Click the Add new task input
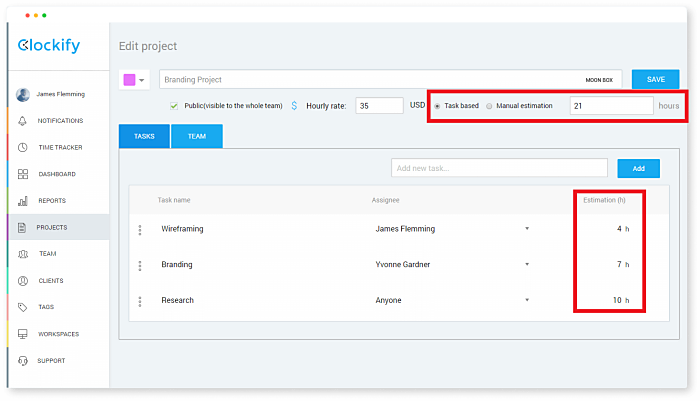This screenshot has height=401, width=700. click(499, 168)
